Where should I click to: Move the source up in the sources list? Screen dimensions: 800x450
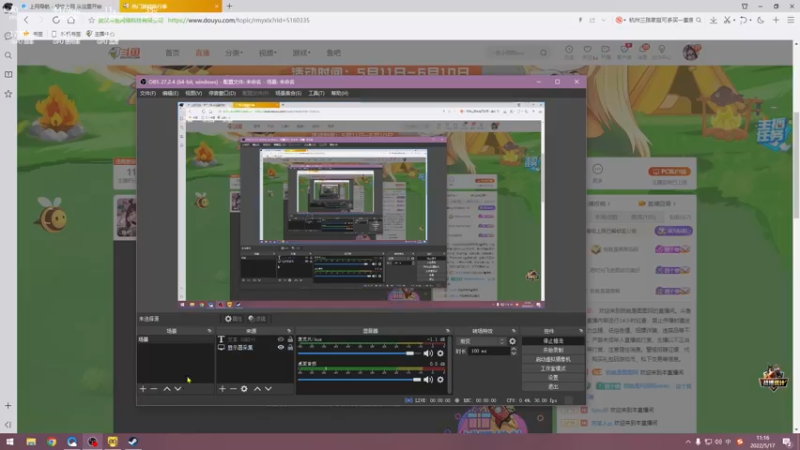tap(257, 389)
